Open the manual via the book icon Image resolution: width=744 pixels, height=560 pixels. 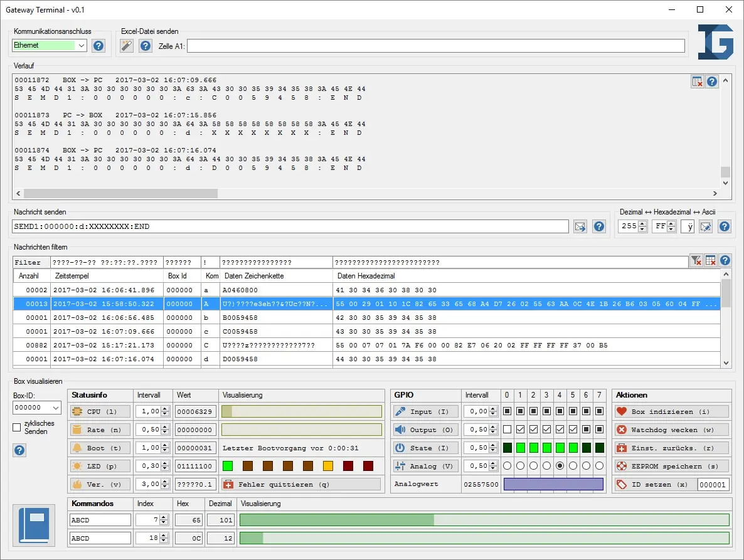33,525
